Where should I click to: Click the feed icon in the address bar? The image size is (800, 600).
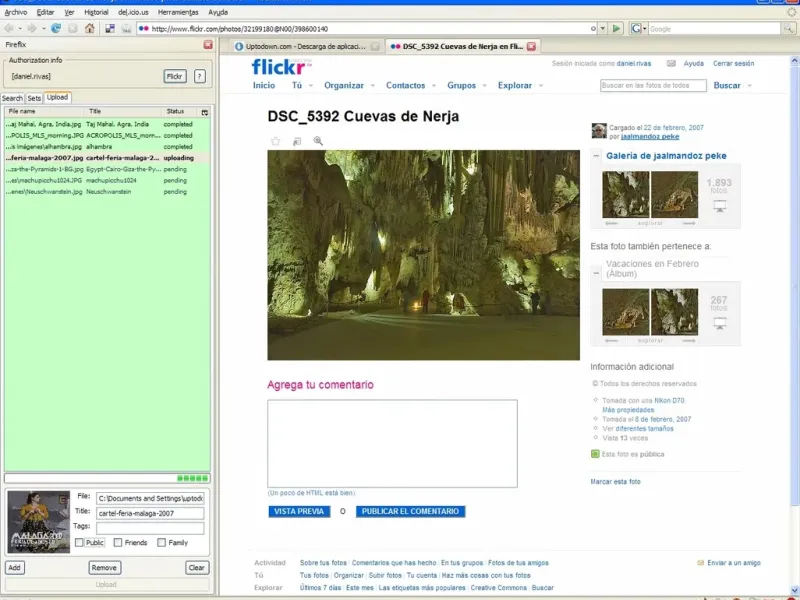[x=593, y=29]
